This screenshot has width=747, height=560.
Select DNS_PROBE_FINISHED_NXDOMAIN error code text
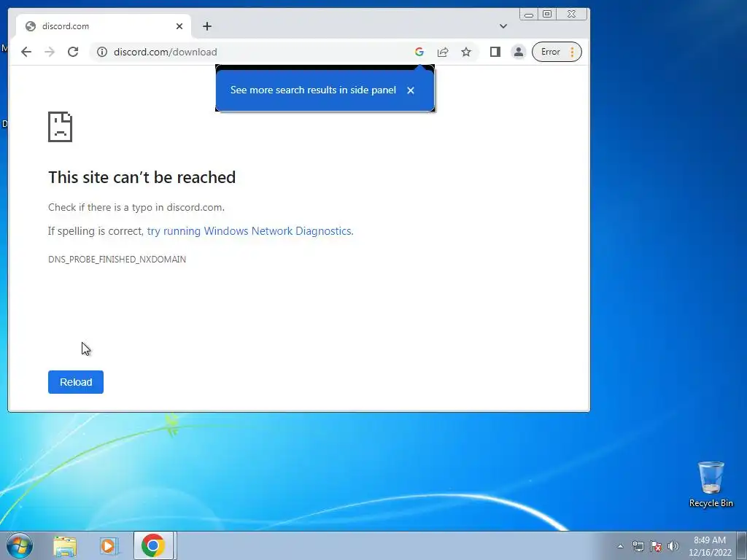(x=117, y=259)
